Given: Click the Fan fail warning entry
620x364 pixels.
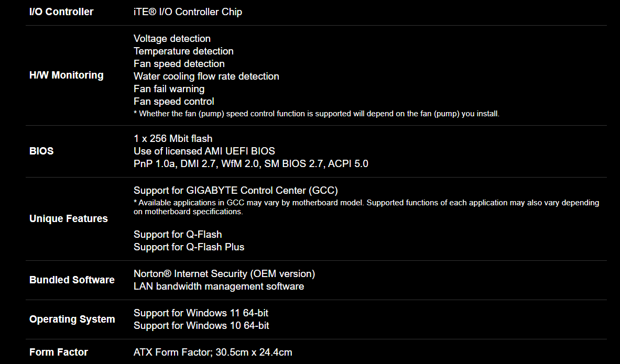Looking at the screenshot, I should (169, 89).
